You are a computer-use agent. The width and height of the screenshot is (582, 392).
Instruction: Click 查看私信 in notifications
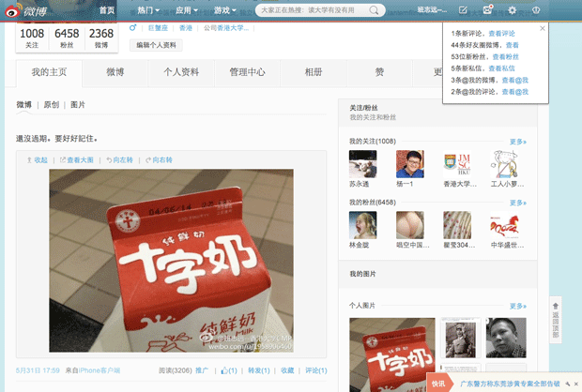[x=502, y=68]
